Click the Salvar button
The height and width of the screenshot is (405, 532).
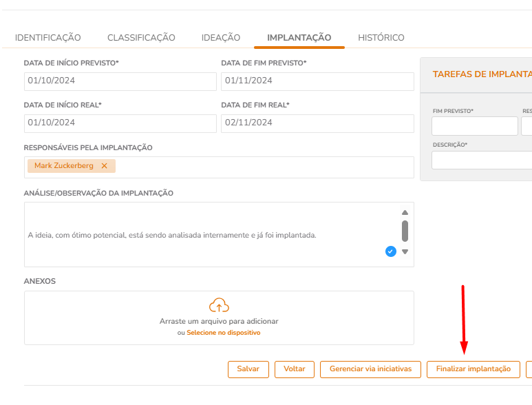click(x=248, y=369)
